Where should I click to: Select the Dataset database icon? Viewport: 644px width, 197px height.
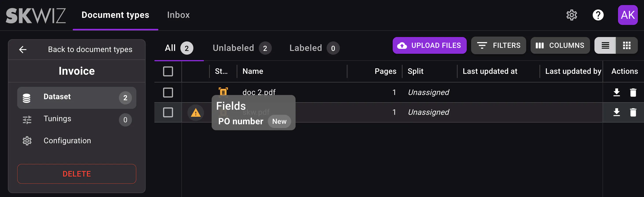27,97
